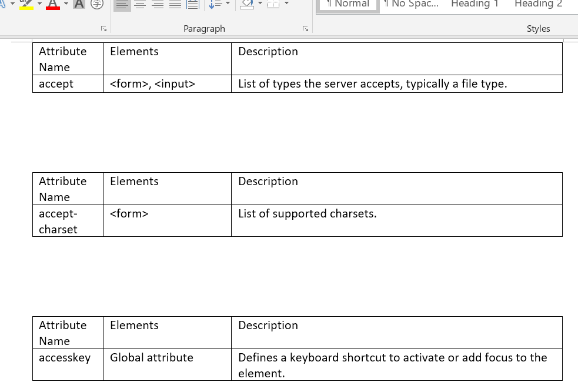
Task: Apply red font color
Action: click(x=53, y=5)
